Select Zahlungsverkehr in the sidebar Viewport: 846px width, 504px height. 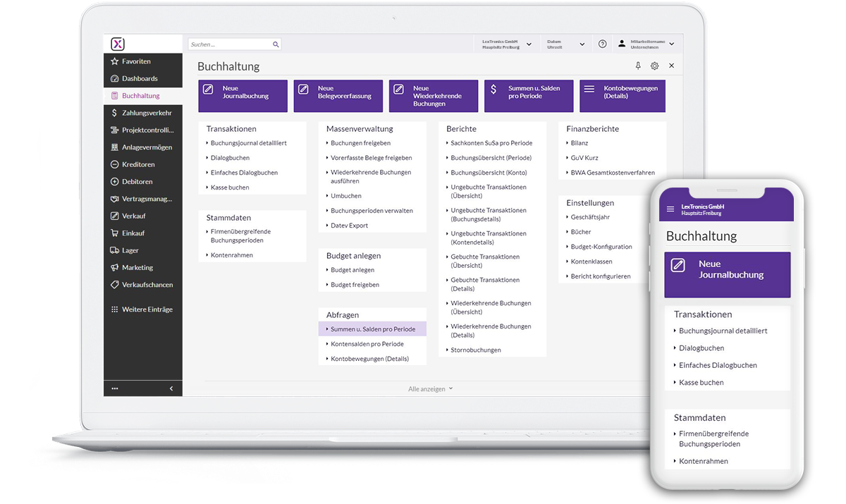(x=146, y=113)
